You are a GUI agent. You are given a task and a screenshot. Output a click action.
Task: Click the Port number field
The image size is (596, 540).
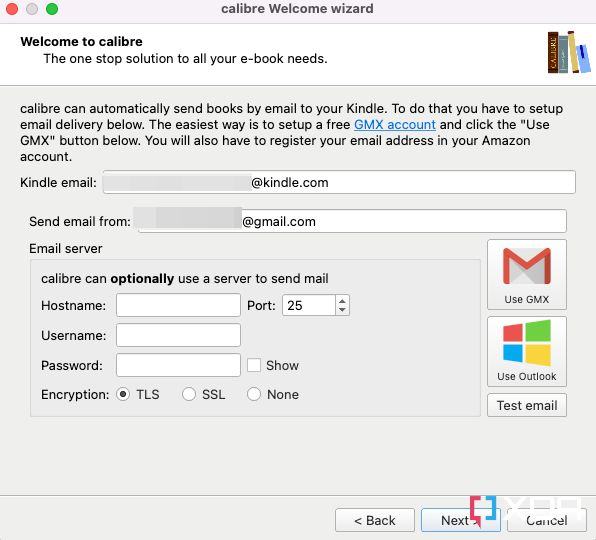point(309,305)
